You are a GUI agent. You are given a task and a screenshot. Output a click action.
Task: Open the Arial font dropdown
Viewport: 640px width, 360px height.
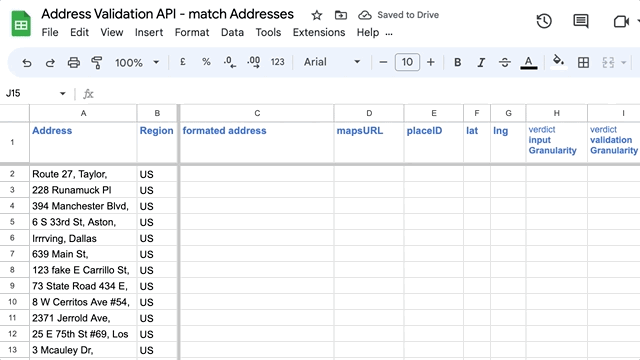click(x=332, y=62)
